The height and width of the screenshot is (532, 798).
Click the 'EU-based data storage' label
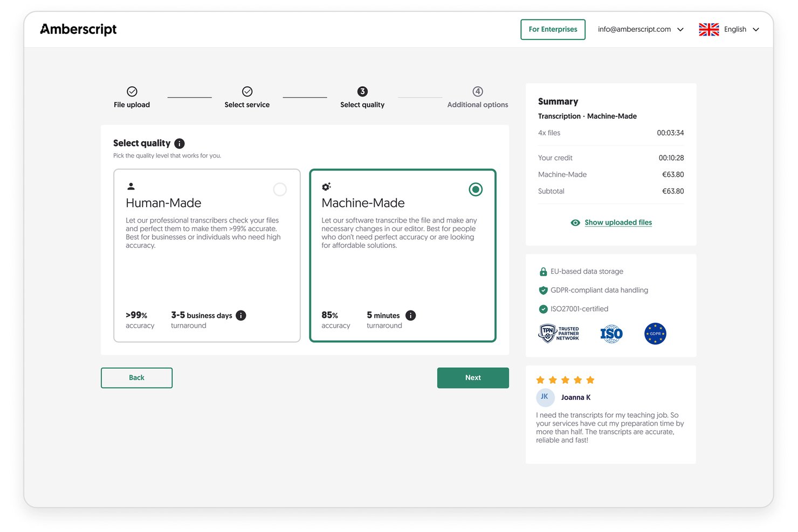(x=587, y=272)
